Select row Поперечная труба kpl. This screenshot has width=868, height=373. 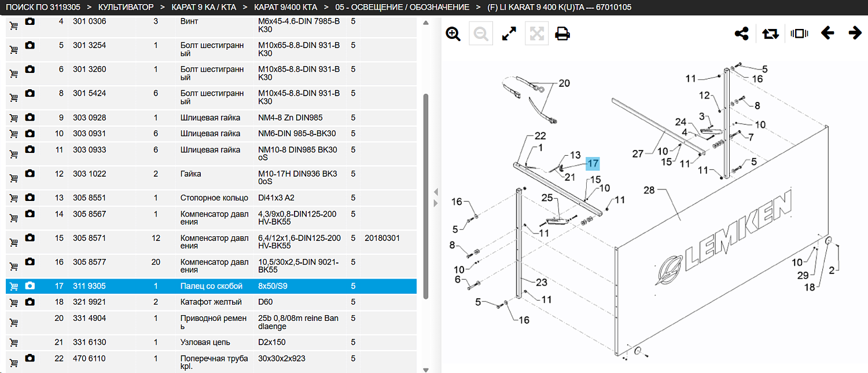pyautogui.click(x=211, y=362)
